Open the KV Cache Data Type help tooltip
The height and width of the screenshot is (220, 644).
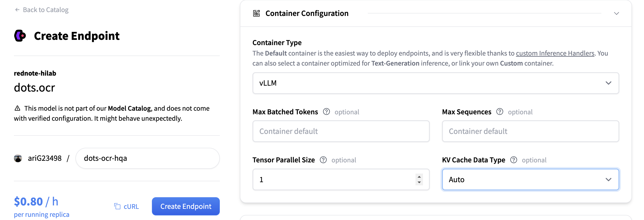tap(514, 160)
